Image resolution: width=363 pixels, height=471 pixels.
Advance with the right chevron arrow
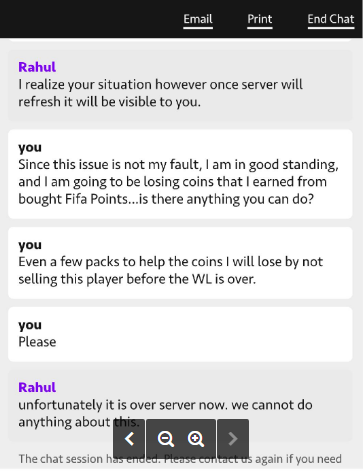233,439
